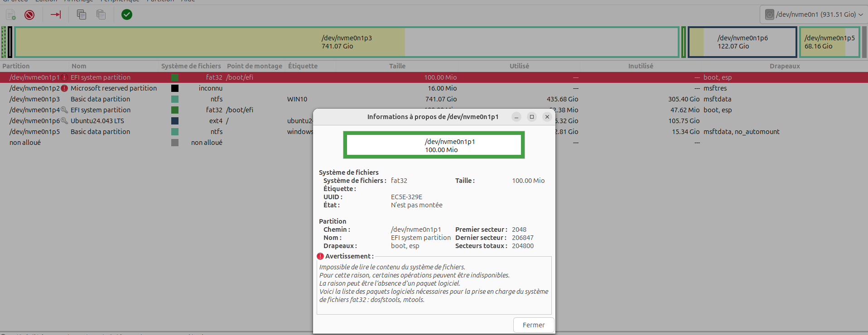Click UUID value EC5E-329E in dialog
868x335 pixels.
[406, 197]
